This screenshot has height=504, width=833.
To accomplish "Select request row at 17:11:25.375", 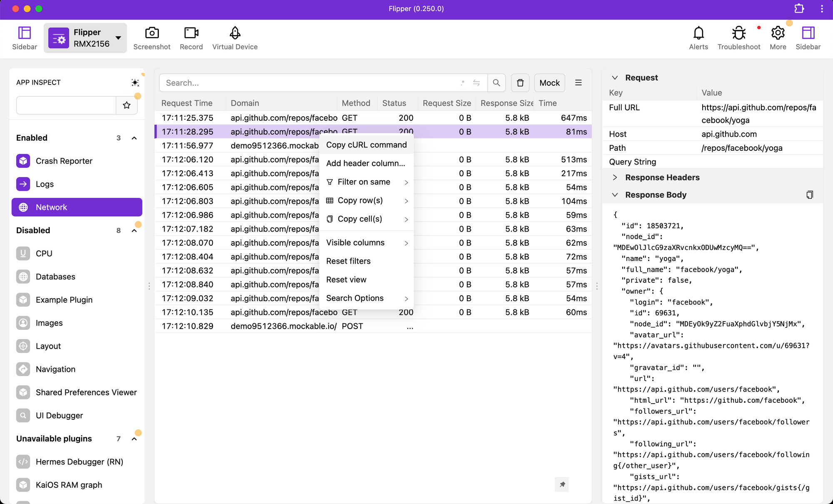I will coord(374,118).
